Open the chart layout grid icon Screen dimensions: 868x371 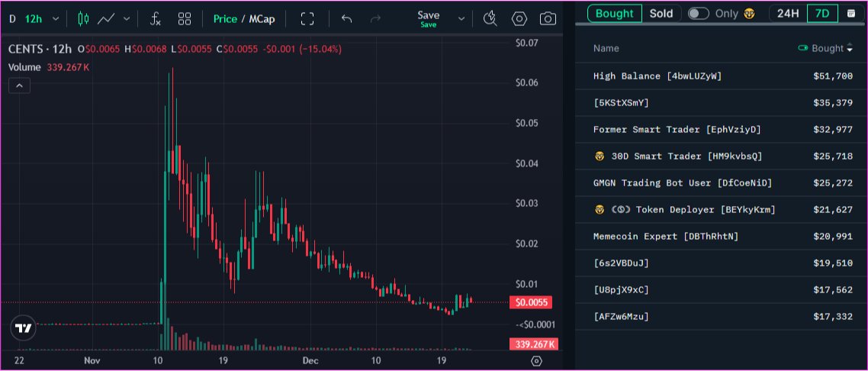pos(185,19)
